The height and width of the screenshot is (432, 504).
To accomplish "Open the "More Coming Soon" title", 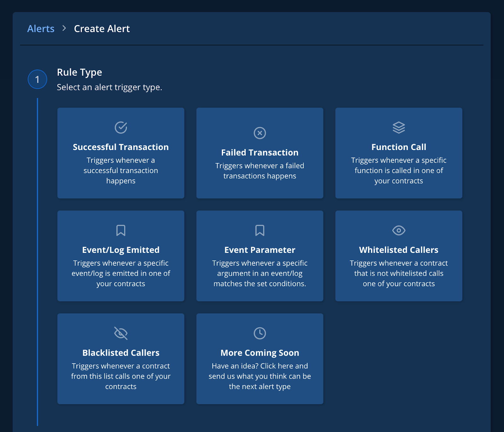I will pos(260,353).
